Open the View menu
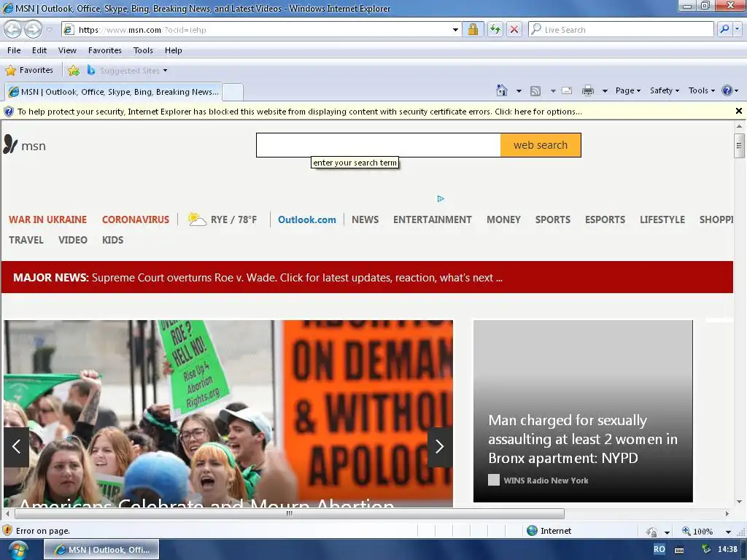 (67, 50)
